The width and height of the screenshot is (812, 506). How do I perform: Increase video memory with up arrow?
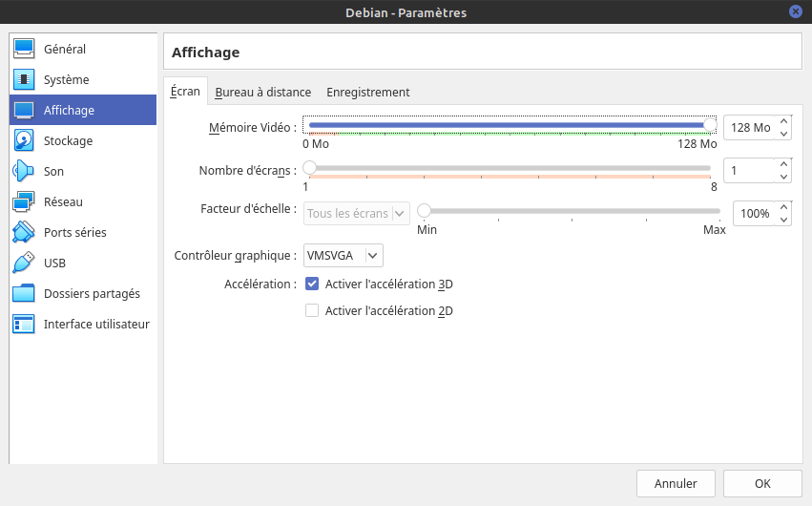[x=783, y=121]
